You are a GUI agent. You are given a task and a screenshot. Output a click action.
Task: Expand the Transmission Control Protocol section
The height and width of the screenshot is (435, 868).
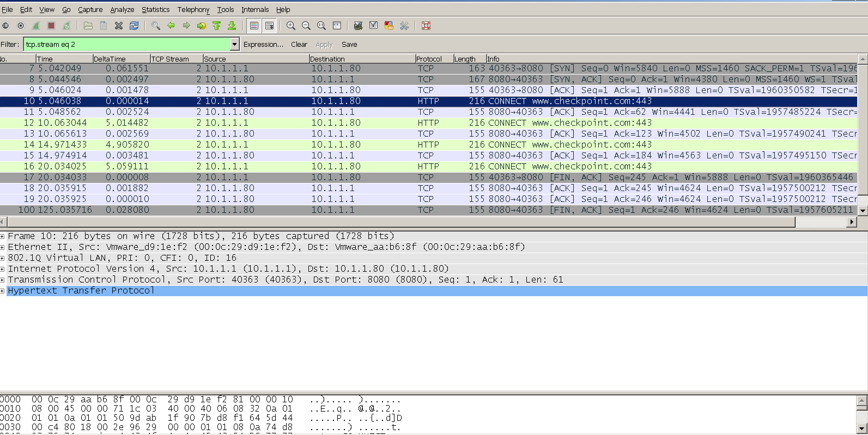coord(3,280)
